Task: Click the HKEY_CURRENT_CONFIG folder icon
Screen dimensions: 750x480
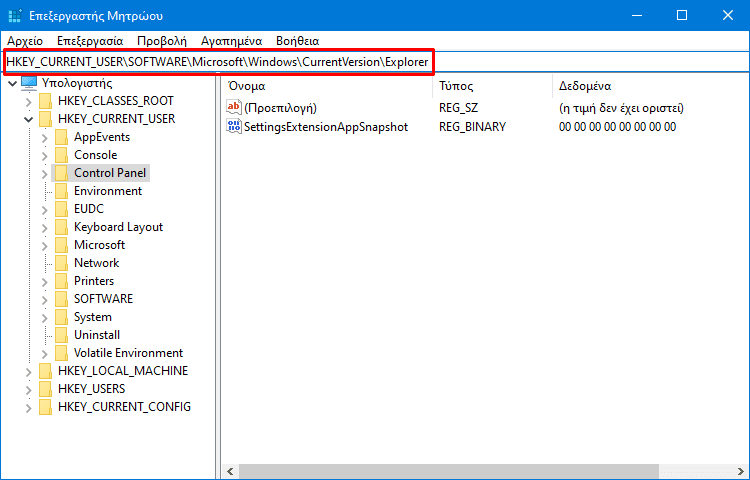Action: tap(45, 407)
